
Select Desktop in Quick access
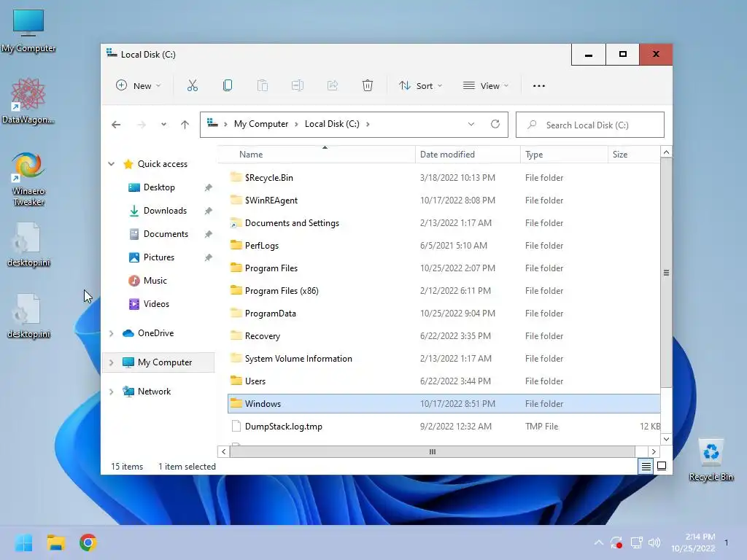(x=159, y=187)
